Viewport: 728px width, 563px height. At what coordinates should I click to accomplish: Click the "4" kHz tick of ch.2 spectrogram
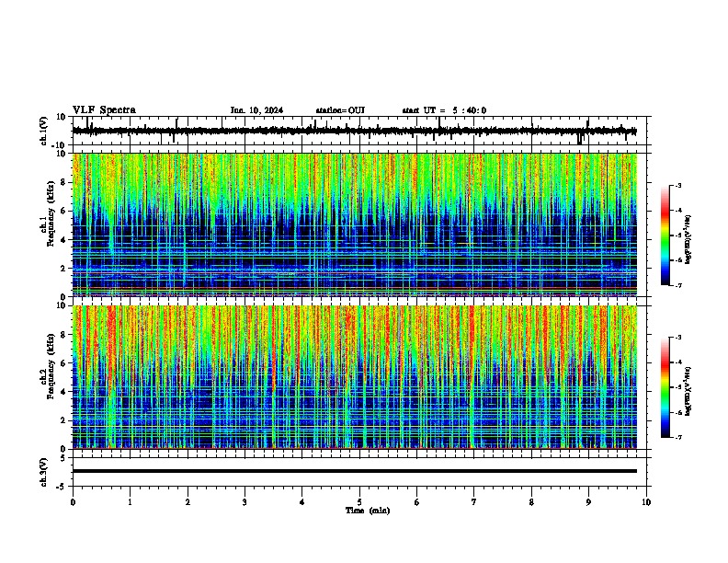[x=63, y=392]
